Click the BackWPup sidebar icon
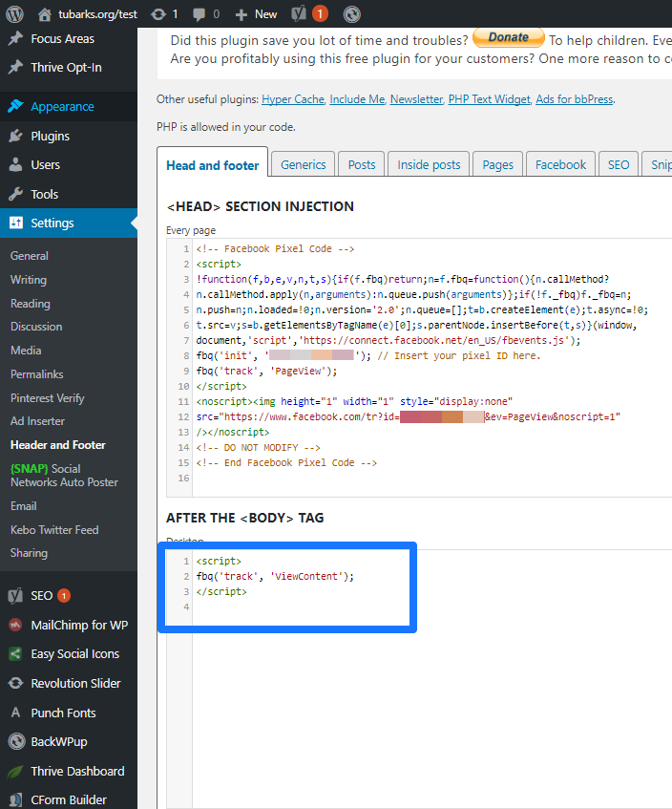Image resolution: width=672 pixels, height=809 pixels. pyautogui.click(x=15, y=741)
